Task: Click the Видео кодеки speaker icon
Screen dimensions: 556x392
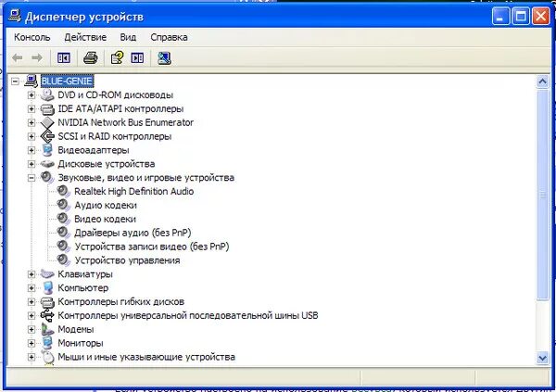Action: point(63,219)
